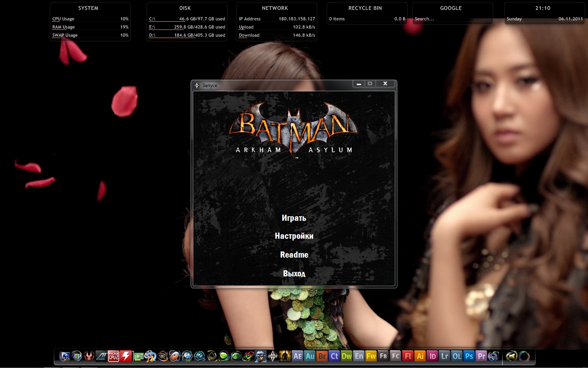The width and height of the screenshot is (588, 368).
Task: Launch Adobe After Effects from the dock
Action: point(298,356)
